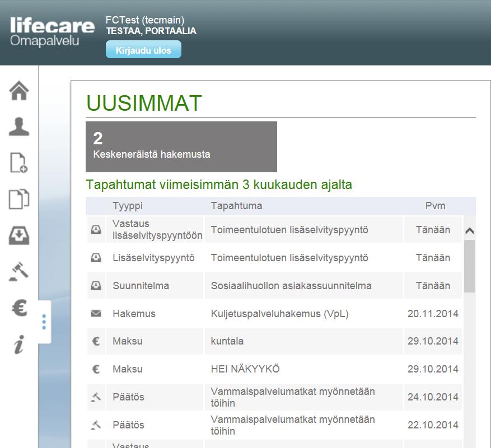491x448 pixels.
Task: Click the UUSIMMAT heading
Action: (144, 103)
